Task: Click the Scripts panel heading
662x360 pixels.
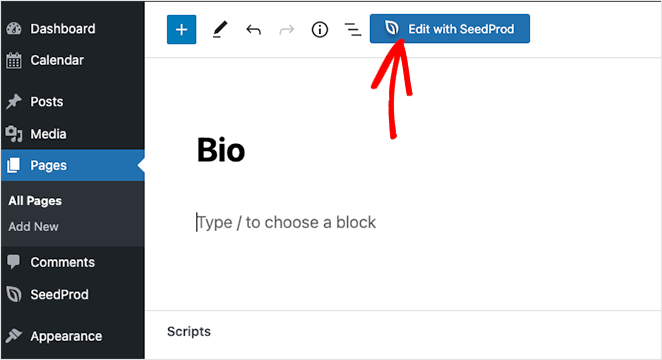Action: click(x=189, y=332)
